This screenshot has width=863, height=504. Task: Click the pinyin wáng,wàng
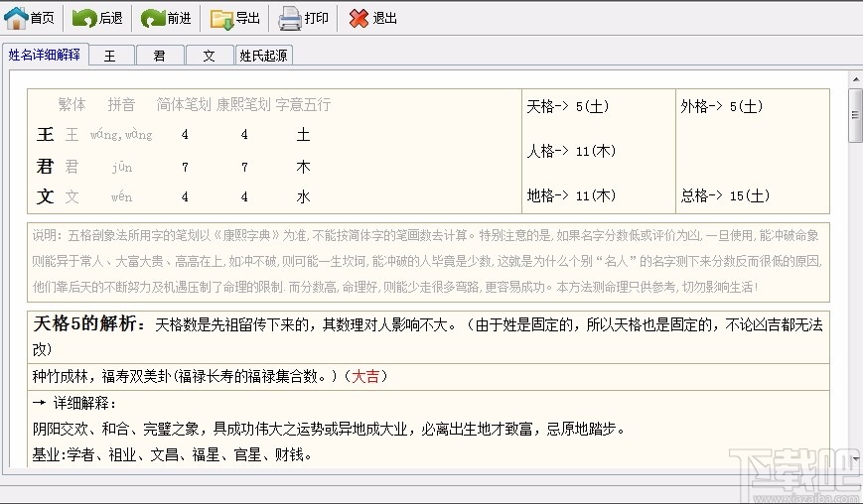[121, 135]
